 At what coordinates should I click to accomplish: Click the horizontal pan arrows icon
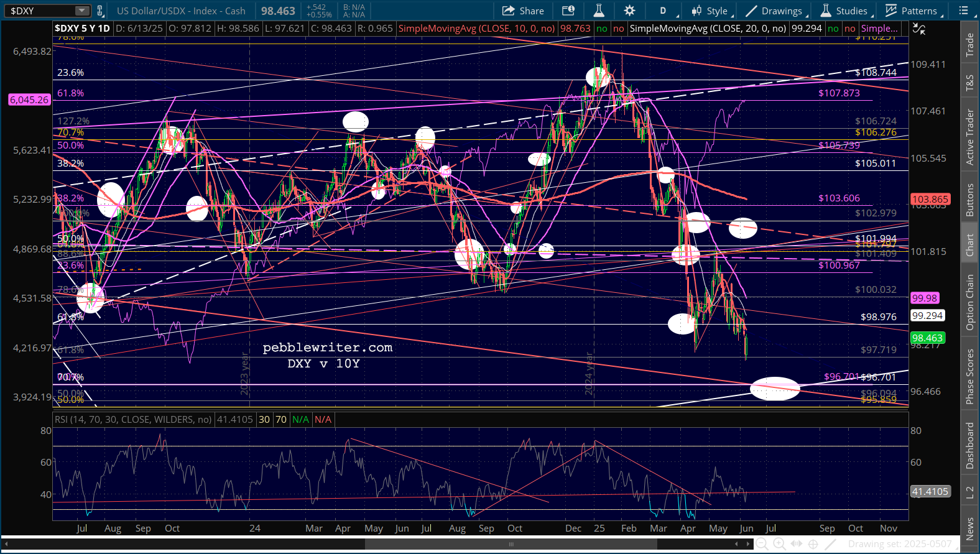coord(796,544)
